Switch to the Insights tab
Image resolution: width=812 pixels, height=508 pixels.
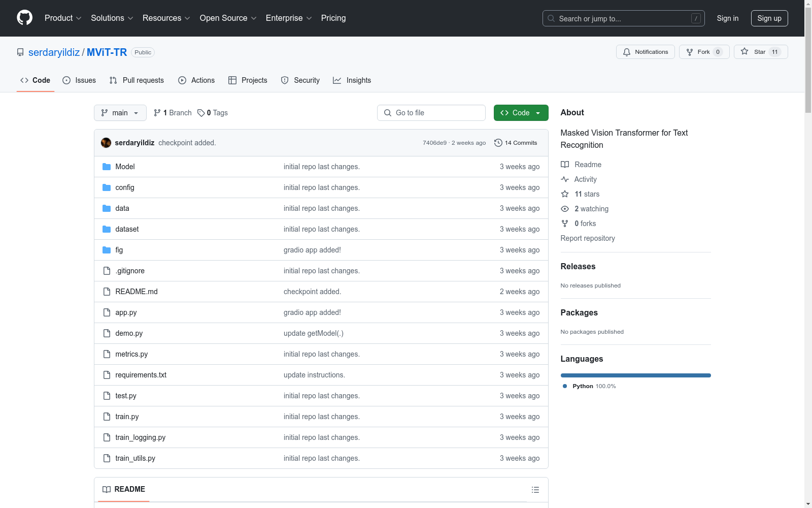click(352, 80)
